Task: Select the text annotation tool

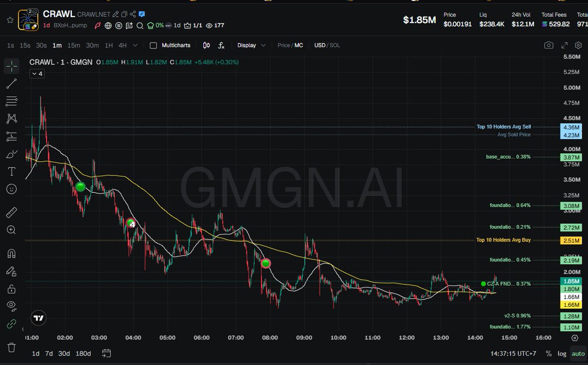Action: (12, 171)
